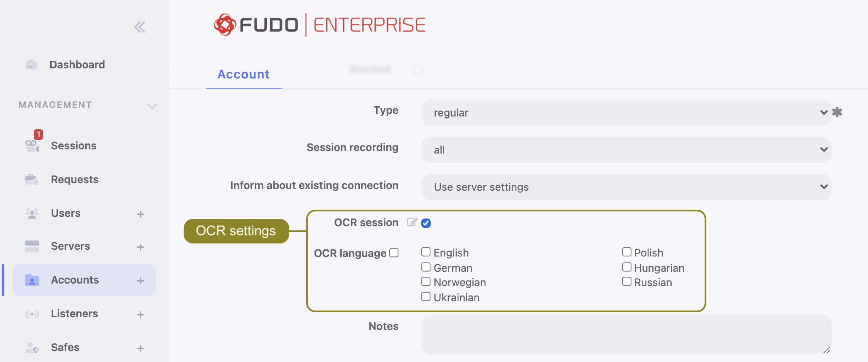Add a new user via plus icon
Viewport: 868px width, 362px height.
coord(141,214)
